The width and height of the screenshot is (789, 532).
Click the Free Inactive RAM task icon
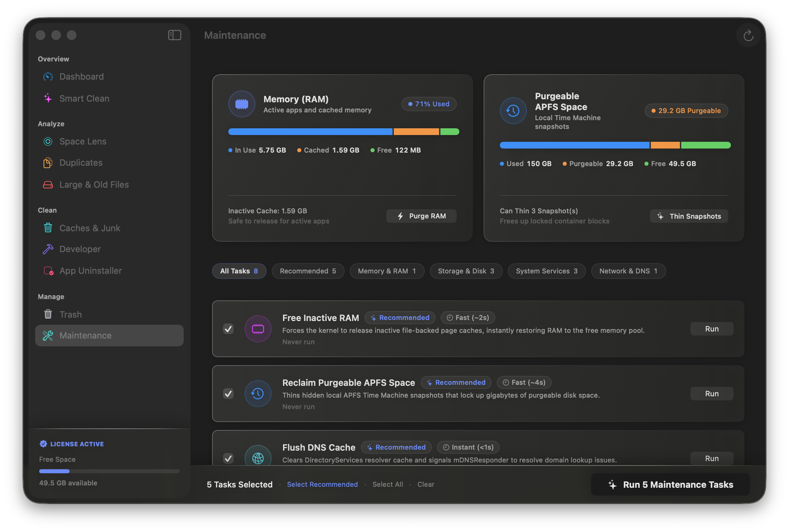pos(258,329)
